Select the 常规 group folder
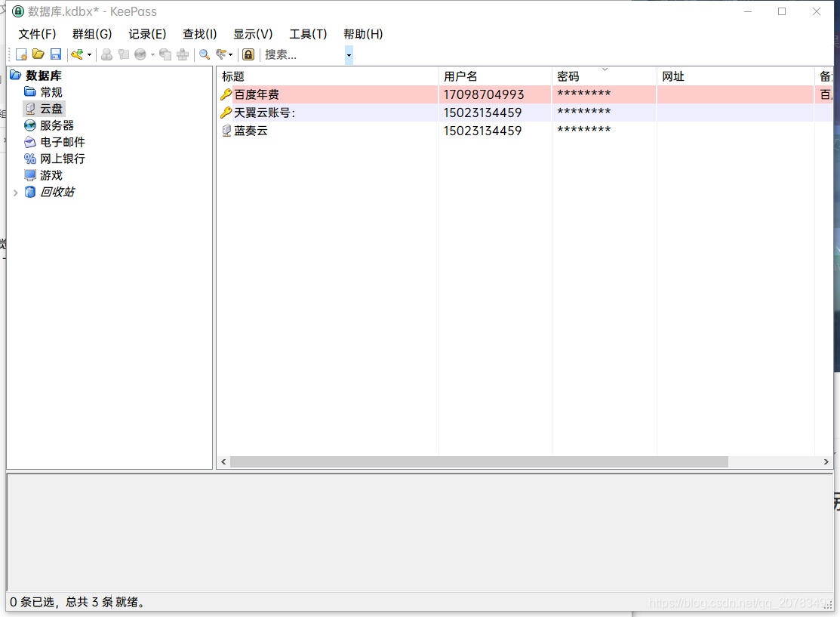 pos(51,92)
